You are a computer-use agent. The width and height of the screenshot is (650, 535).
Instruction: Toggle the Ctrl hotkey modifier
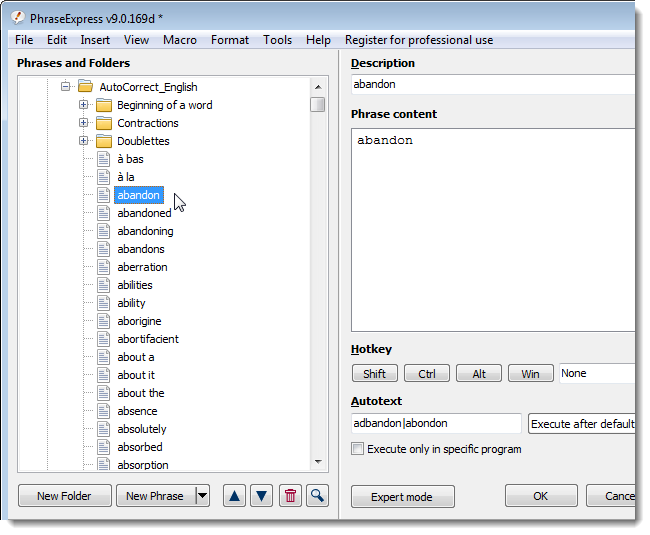(x=427, y=373)
